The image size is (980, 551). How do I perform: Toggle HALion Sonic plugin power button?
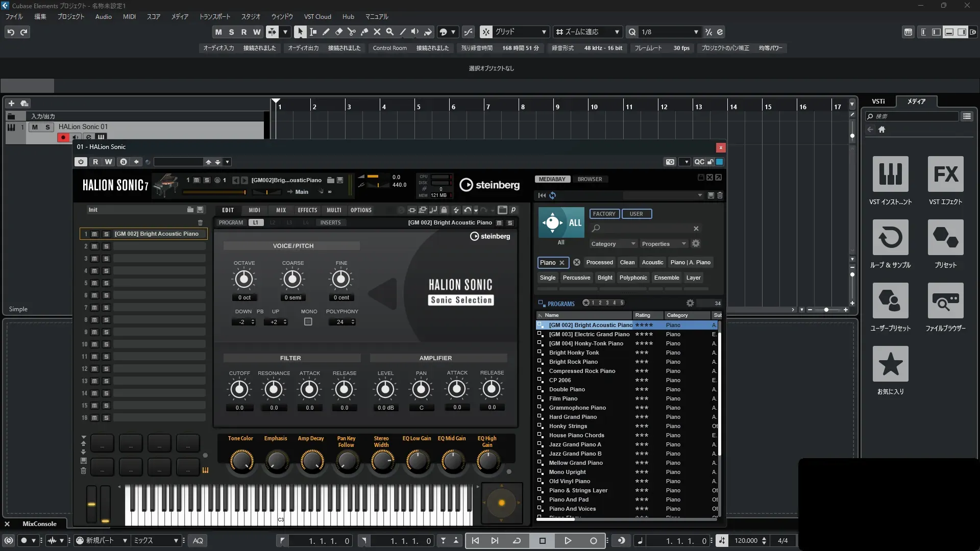pos(81,162)
